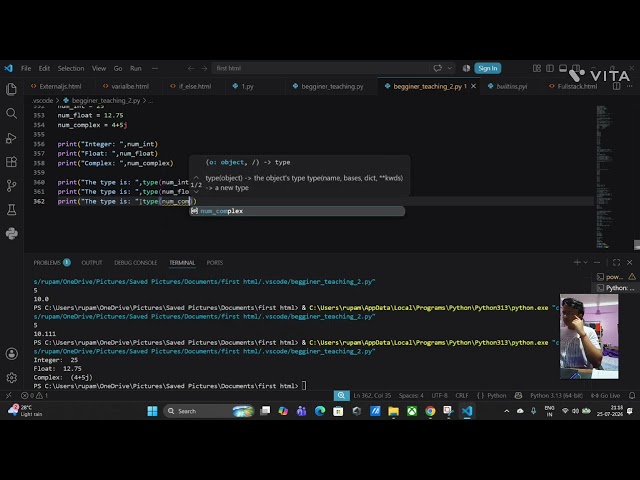640x480 pixels.
Task: Go forward with the navigation right arrow
Action: [x=204, y=68]
